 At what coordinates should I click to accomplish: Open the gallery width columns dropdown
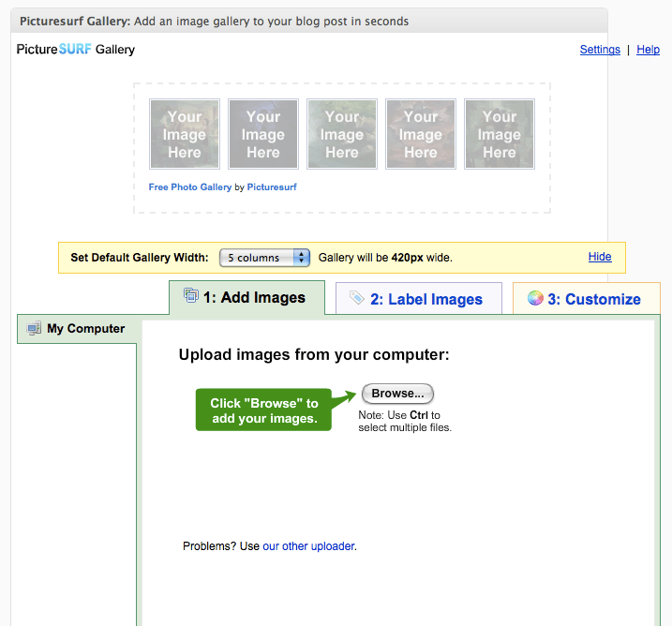point(264,257)
